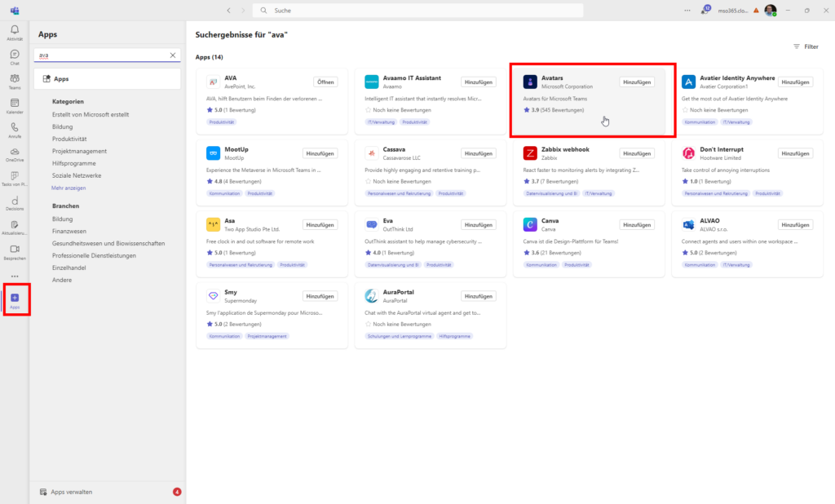This screenshot has width=835, height=504.
Task: Filter by industry Andere
Action: click(x=62, y=280)
